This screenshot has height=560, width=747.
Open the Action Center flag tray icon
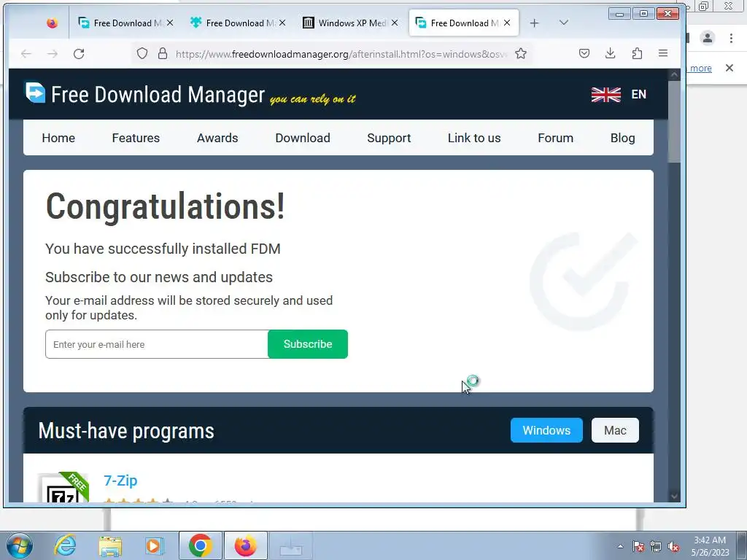[x=638, y=546]
